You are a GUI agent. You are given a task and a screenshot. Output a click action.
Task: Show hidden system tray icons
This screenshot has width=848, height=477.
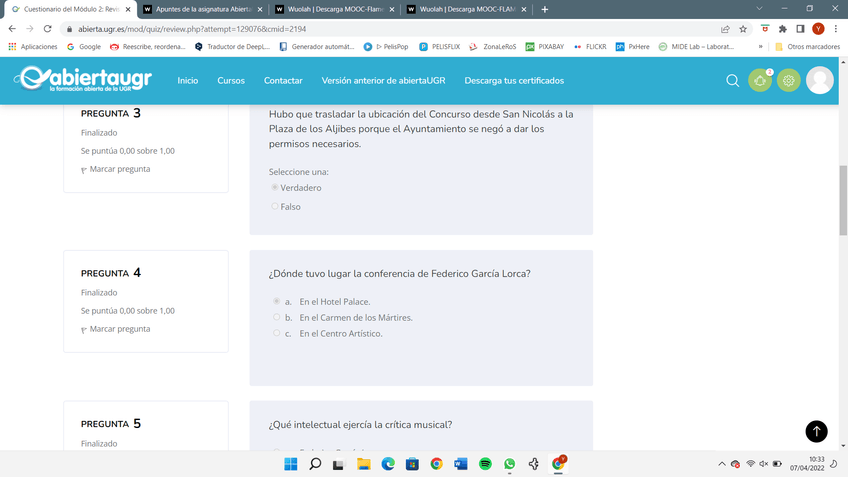(x=721, y=463)
